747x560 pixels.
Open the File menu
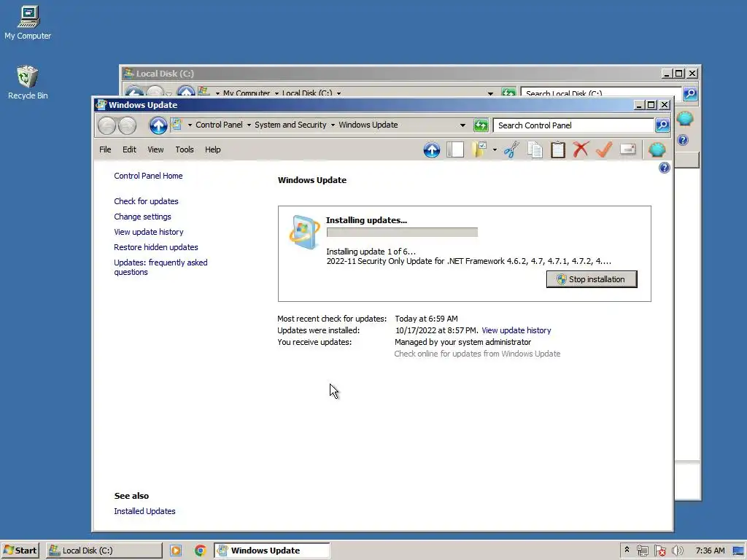[x=105, y=149]
